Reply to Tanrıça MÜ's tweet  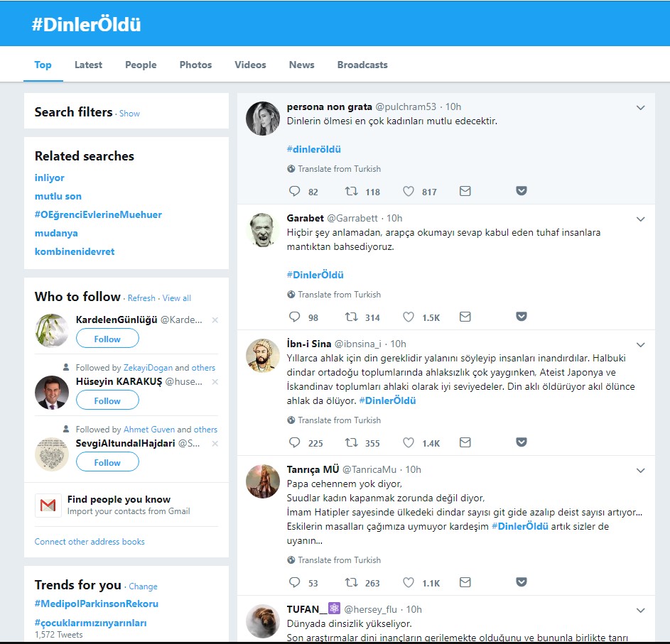tap(294, 582)
